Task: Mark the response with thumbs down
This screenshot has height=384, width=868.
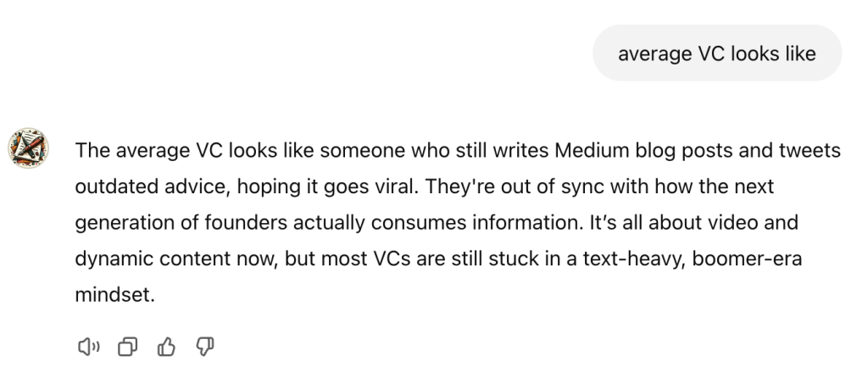Action: (205, 347)
